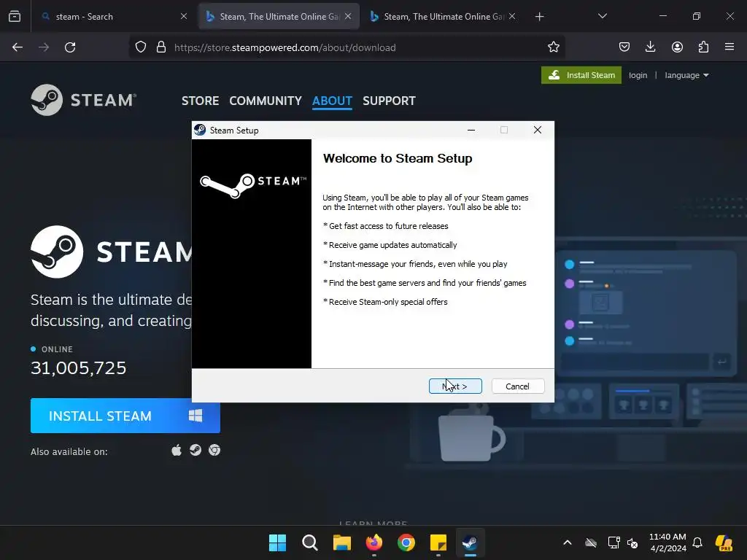
Task: Open Save to Pocket
Action: [x=624, y=47]
